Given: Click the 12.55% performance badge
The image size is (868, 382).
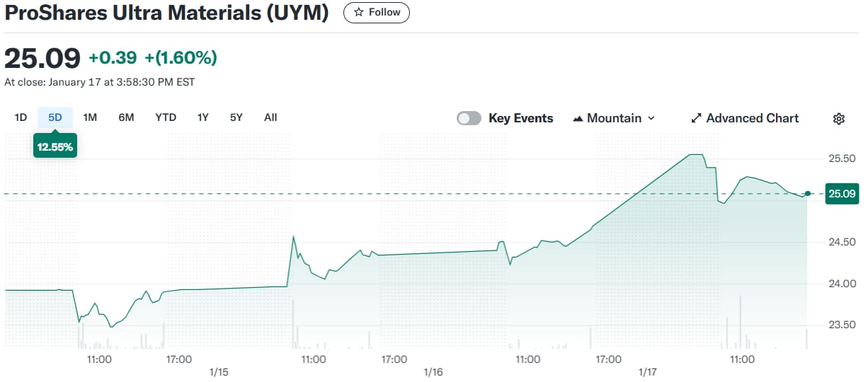Looking at the screenshot, I should (x=55, y=147).
